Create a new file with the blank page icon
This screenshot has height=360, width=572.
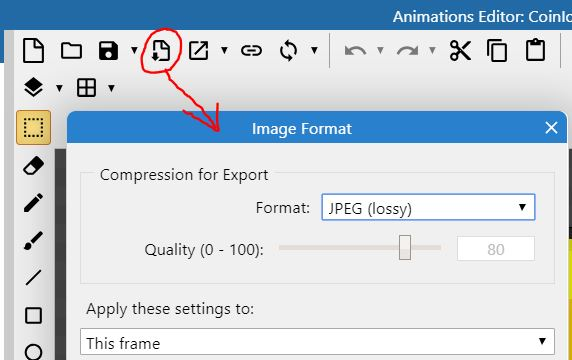[x=33, y=50]
